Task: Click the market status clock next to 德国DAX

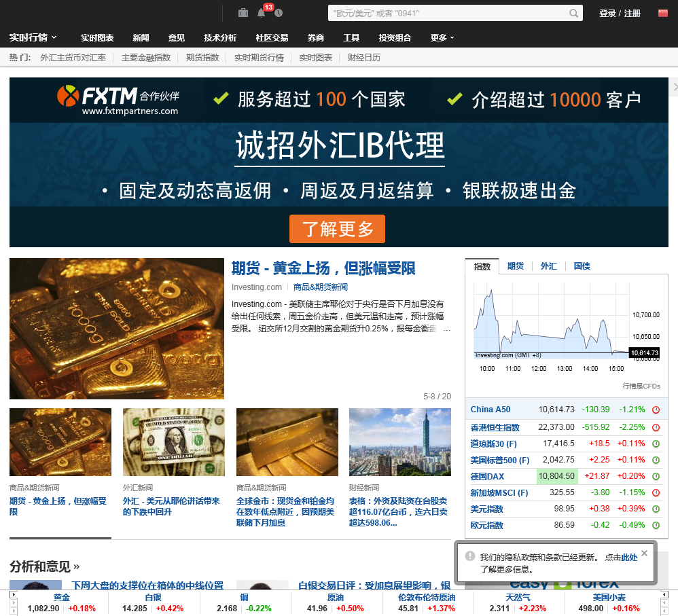Action: click(x=655, y=475)
